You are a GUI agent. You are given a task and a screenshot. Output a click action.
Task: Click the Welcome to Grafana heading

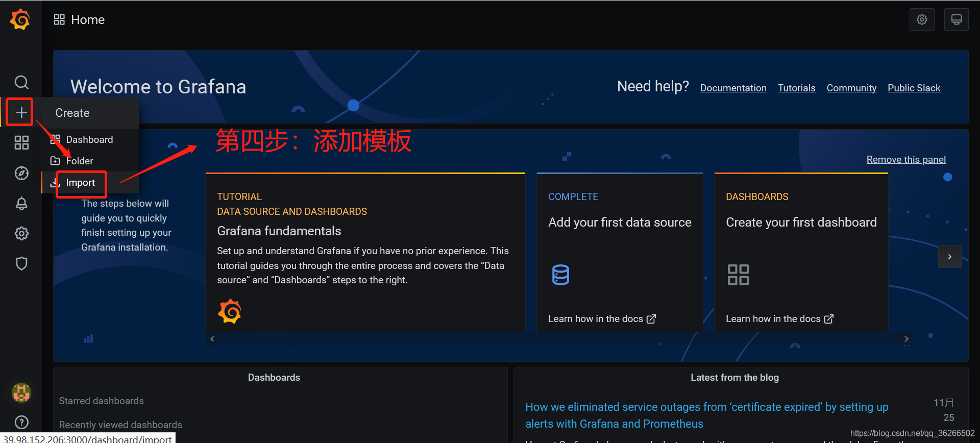coord(158,87)
